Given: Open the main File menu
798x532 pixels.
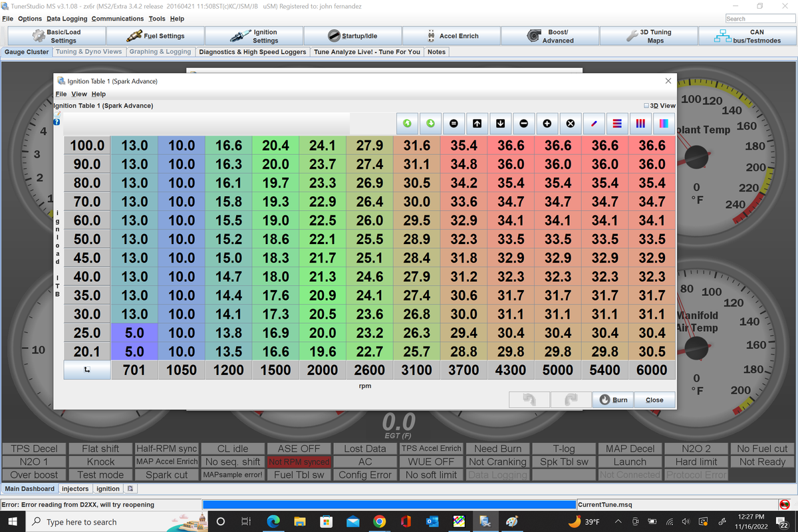Looking at the screenshot, I should (x=8, y=19).
